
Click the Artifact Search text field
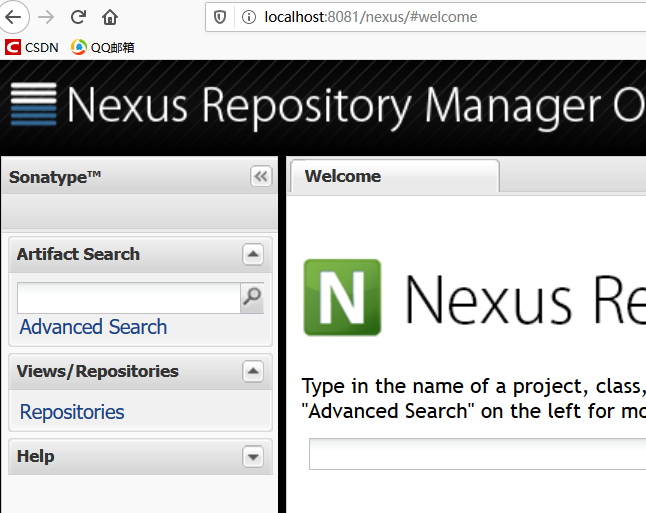[129, 297]
